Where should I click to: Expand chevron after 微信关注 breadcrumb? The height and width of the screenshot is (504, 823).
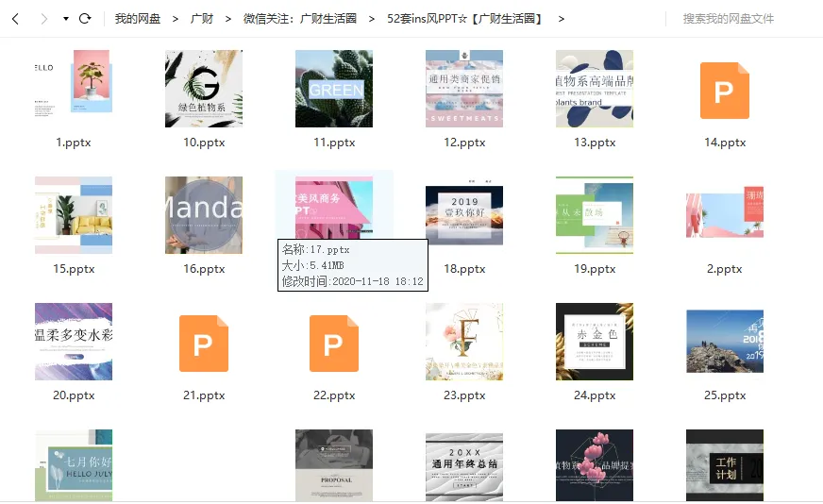tap(372, 19)
